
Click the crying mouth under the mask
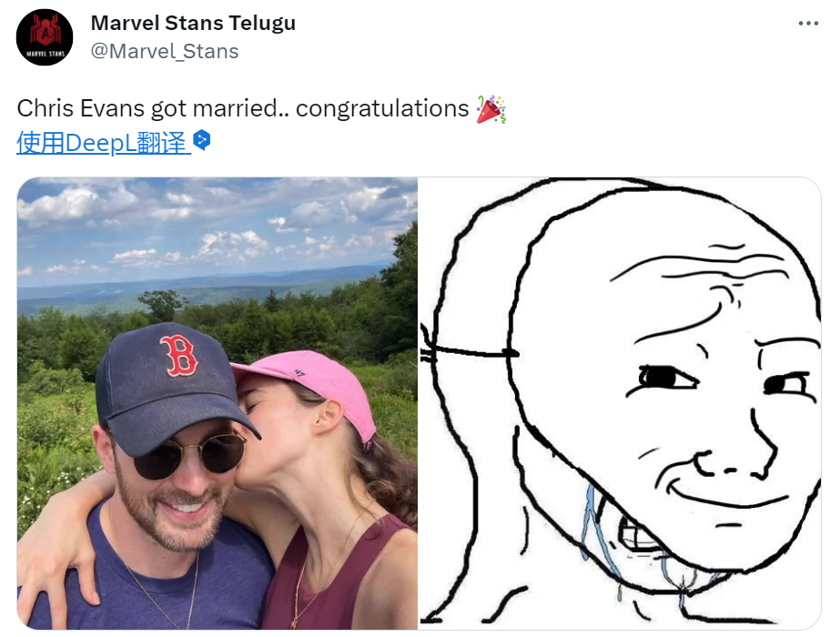point(642,533)
